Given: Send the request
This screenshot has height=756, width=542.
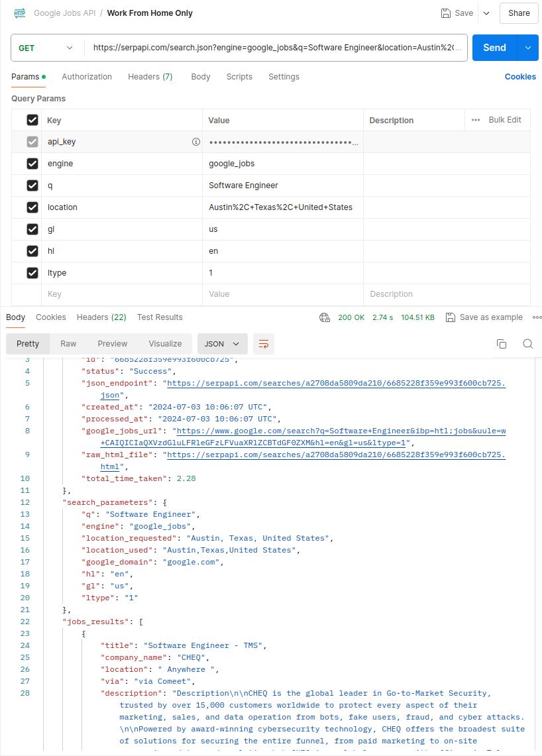Looking at the screenshot, I should click(x=495, y=48).
